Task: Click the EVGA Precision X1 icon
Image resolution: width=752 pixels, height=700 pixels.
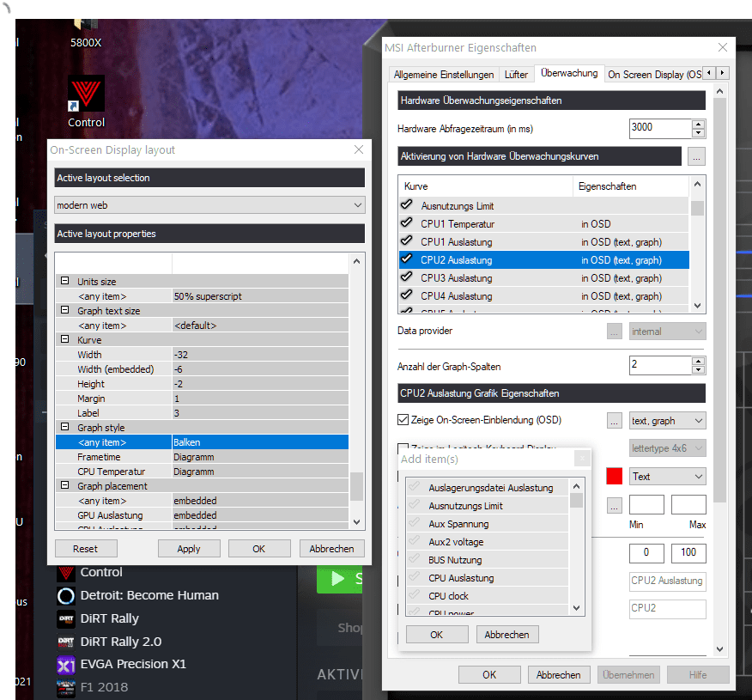Action: tap(66, 665)
